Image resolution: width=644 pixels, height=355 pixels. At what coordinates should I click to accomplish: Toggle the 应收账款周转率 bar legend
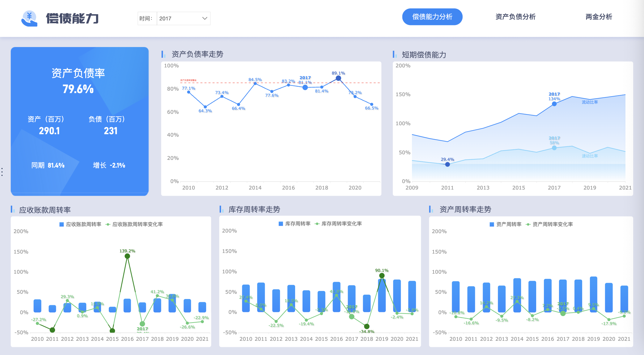80,224
